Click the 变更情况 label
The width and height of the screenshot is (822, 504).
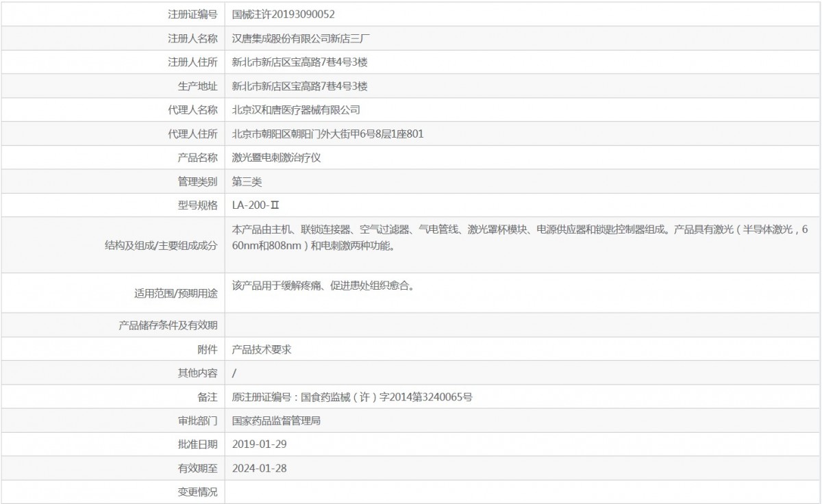click(198, 492)
